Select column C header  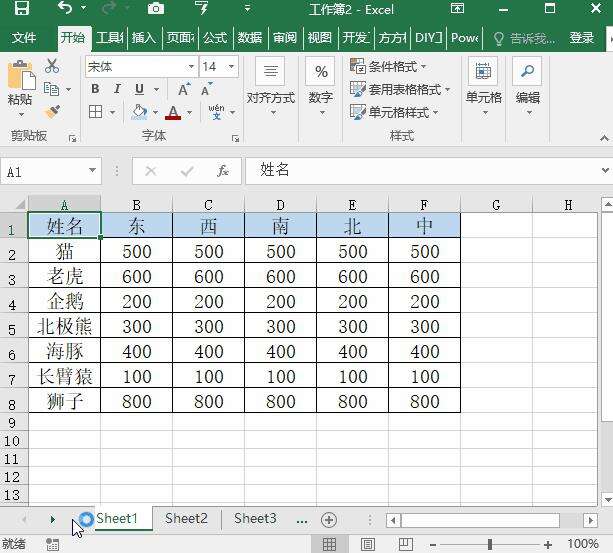point(208,204)
